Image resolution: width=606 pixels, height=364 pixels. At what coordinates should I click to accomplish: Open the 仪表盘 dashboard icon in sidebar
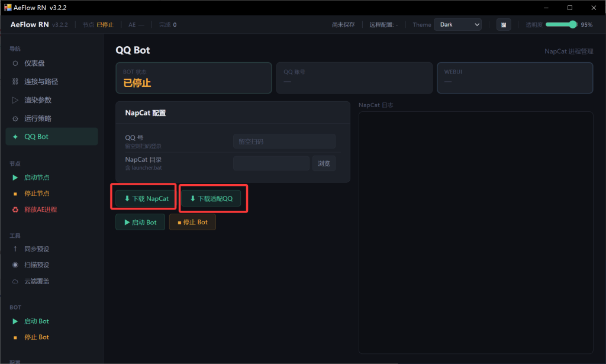pyautogui.click(x=15, y=63)
